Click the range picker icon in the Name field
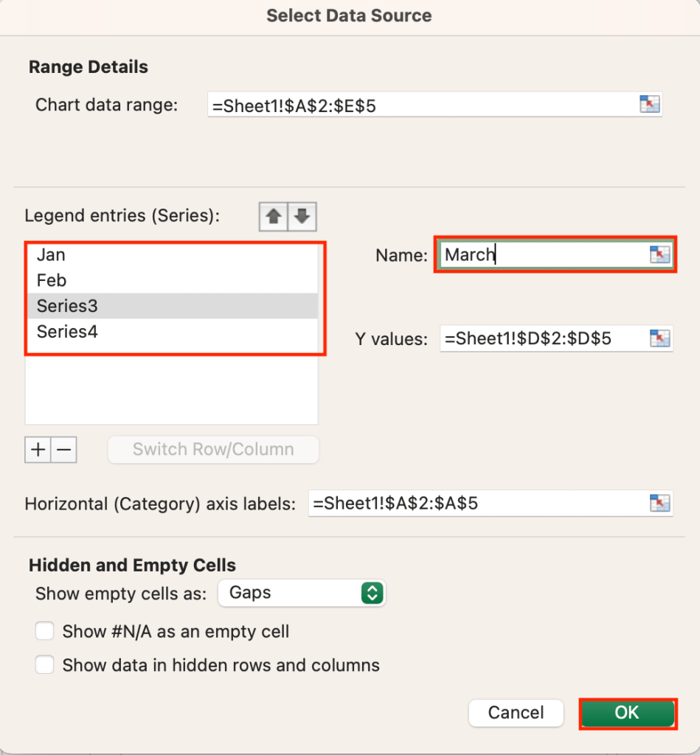This screenshot has width=700, height=755. [659, 254]
